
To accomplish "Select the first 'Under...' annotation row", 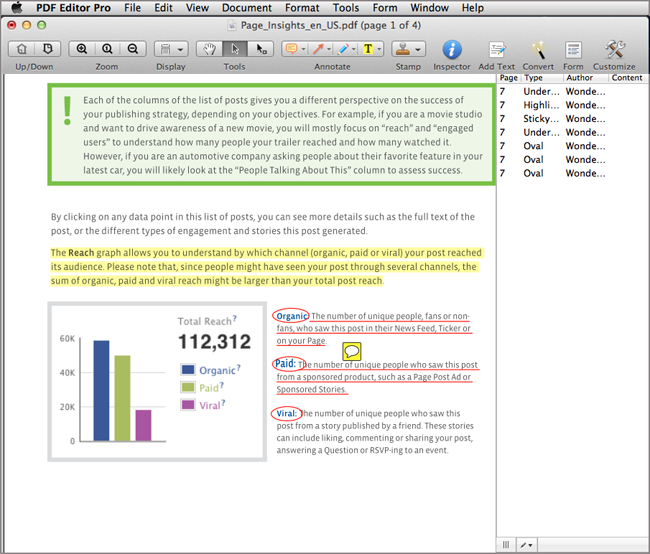I will 572,91.
